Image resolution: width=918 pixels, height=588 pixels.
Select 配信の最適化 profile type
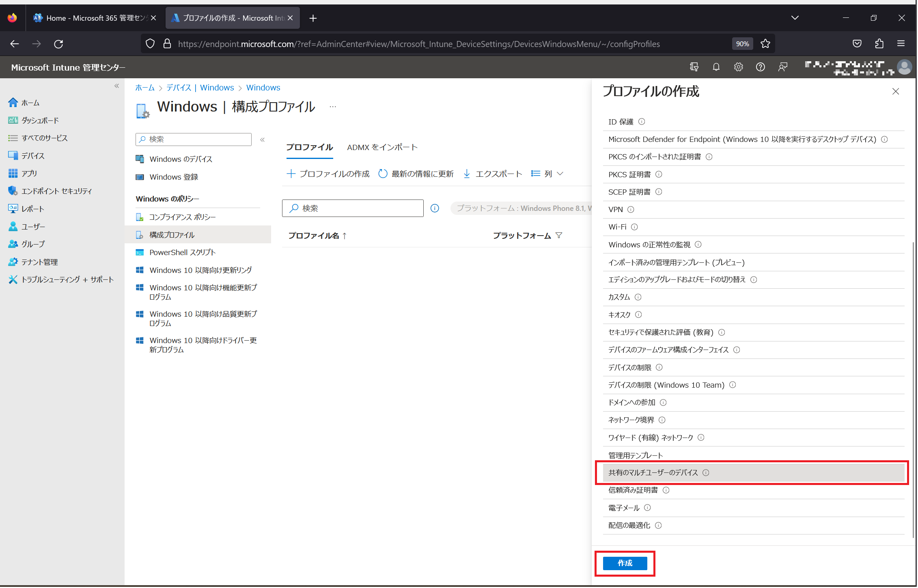tap(754, 526)
